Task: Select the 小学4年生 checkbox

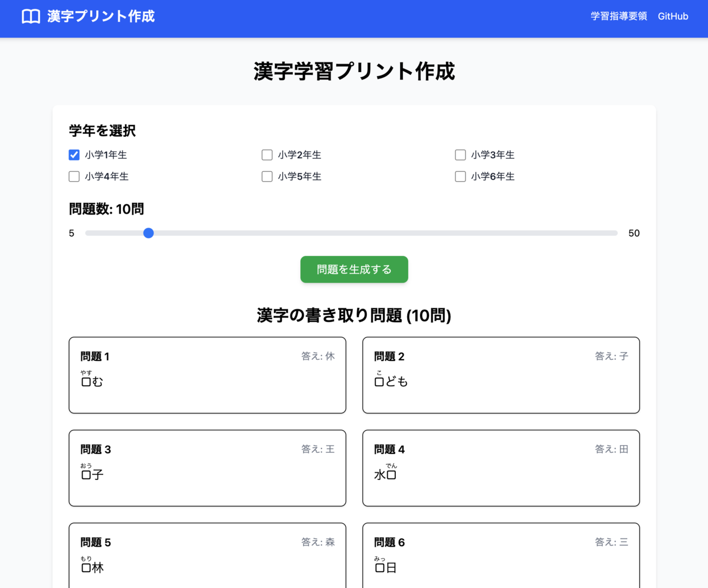Action: coord(73,176)
